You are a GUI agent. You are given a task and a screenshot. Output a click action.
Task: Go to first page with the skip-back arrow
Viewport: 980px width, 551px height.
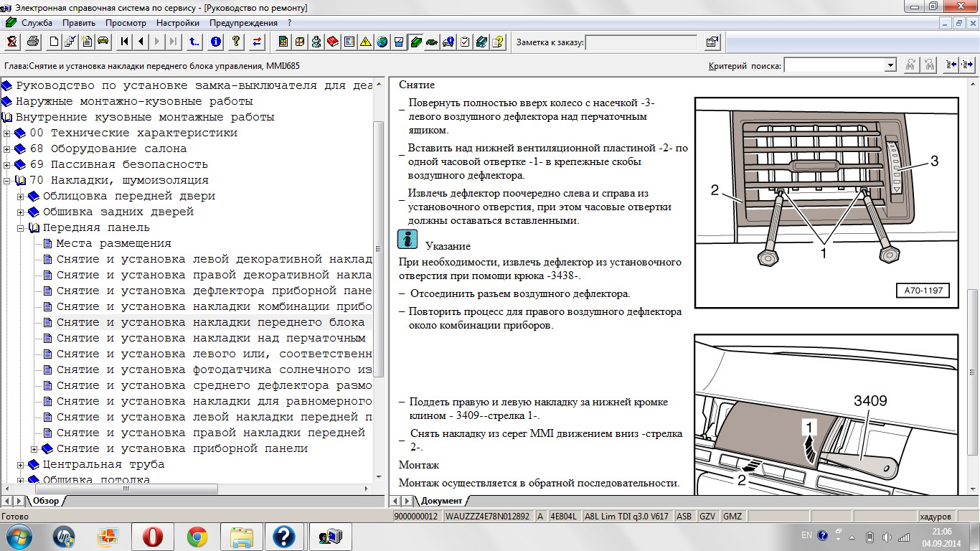pos(125,42)
